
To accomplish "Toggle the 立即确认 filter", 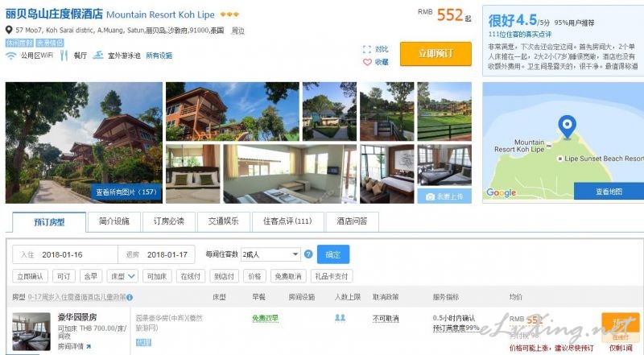I will [30, 276].
